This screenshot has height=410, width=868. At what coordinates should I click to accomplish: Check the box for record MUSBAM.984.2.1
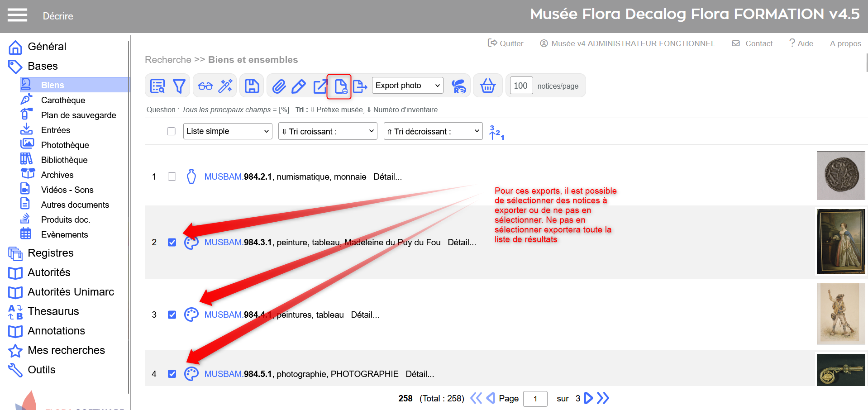point(172,176)
